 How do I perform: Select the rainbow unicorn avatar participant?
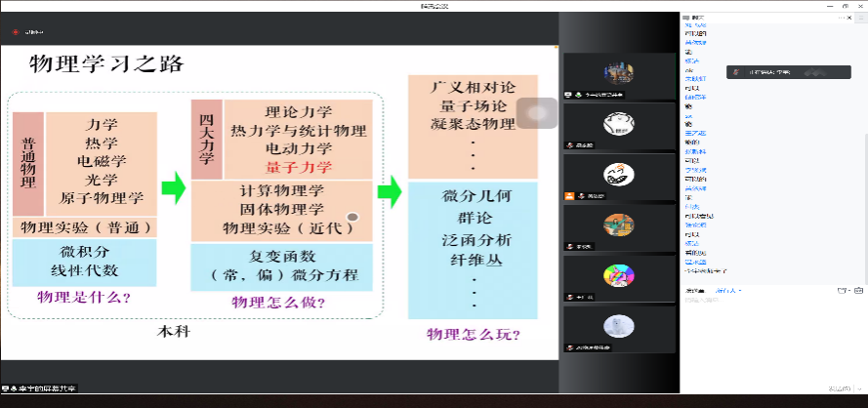(x=619, y=278)
